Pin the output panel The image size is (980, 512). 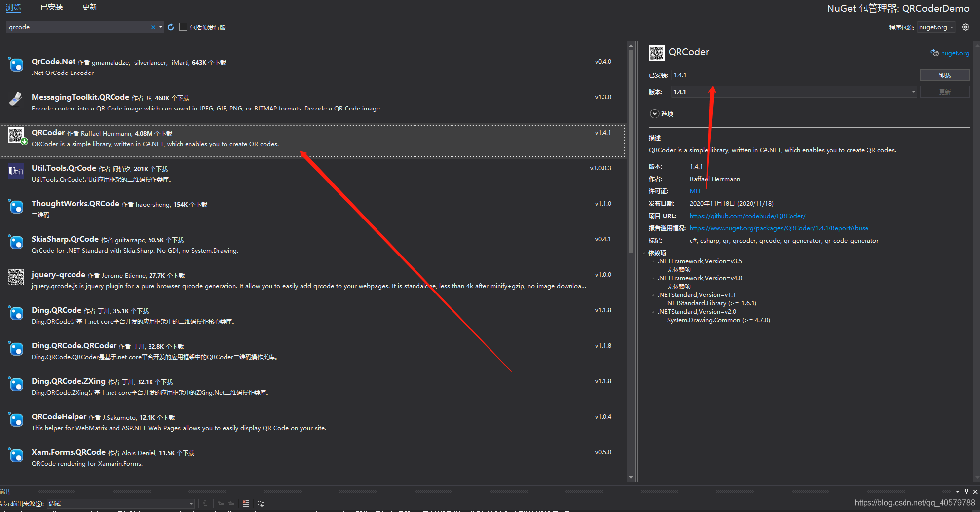pos(966,491)
